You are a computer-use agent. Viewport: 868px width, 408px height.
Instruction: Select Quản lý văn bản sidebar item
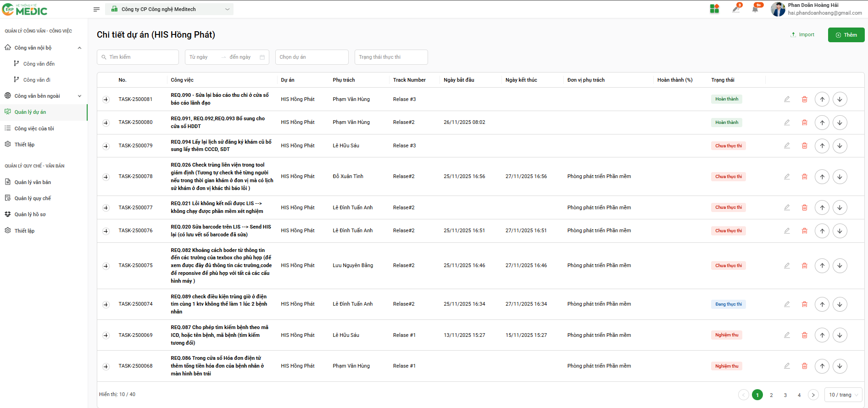click(33, 182)
